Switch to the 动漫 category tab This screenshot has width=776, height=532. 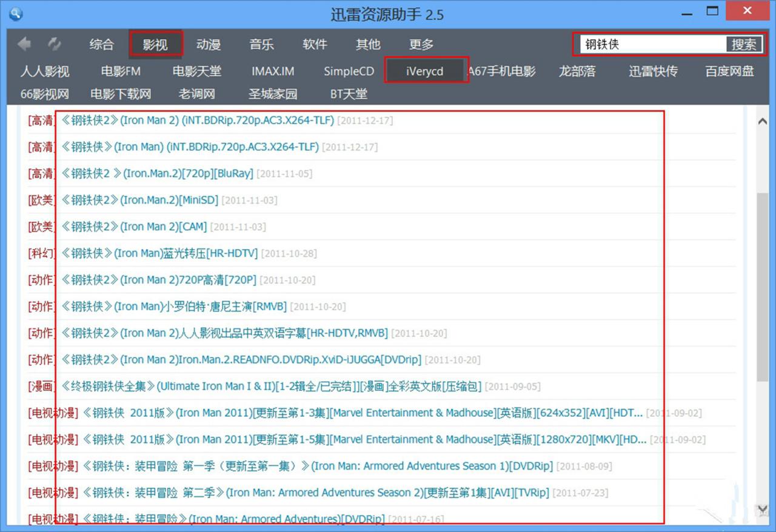pyautogui.click(x=208, y=44)
